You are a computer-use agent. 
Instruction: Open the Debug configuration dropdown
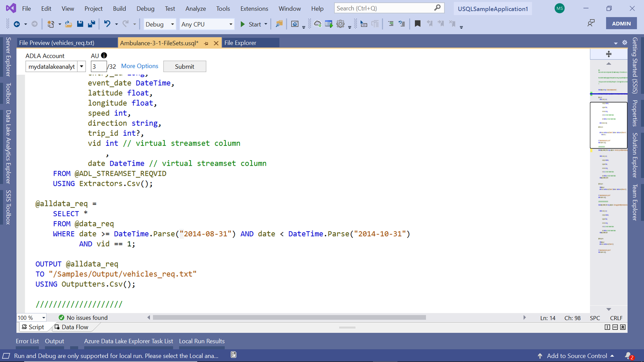coord(172,24)
